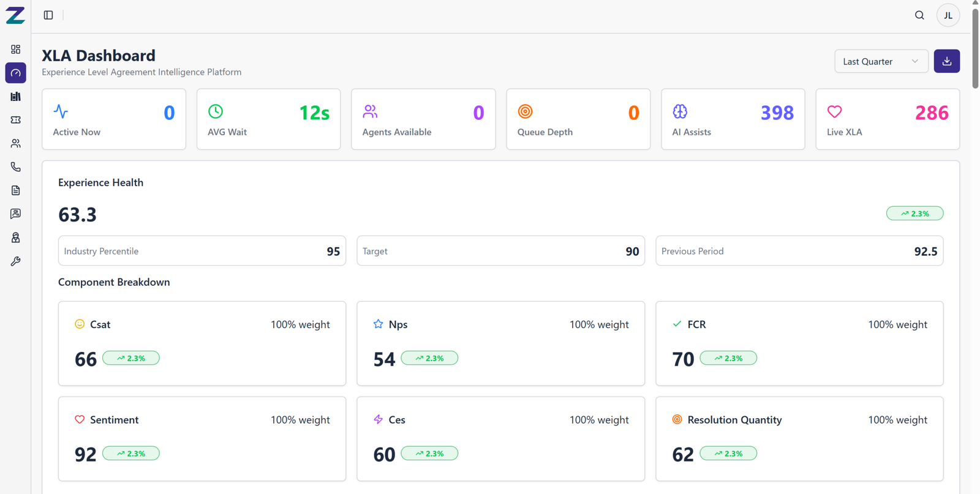Open the library books icon in sidebar
This screenshot has width=980, height=494.
coord(16,97)
